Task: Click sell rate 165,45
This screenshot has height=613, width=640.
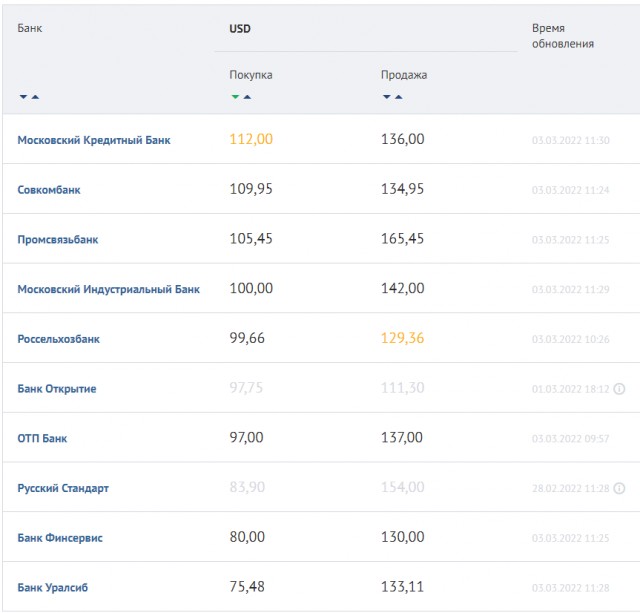Action: (x=402, y=239)
